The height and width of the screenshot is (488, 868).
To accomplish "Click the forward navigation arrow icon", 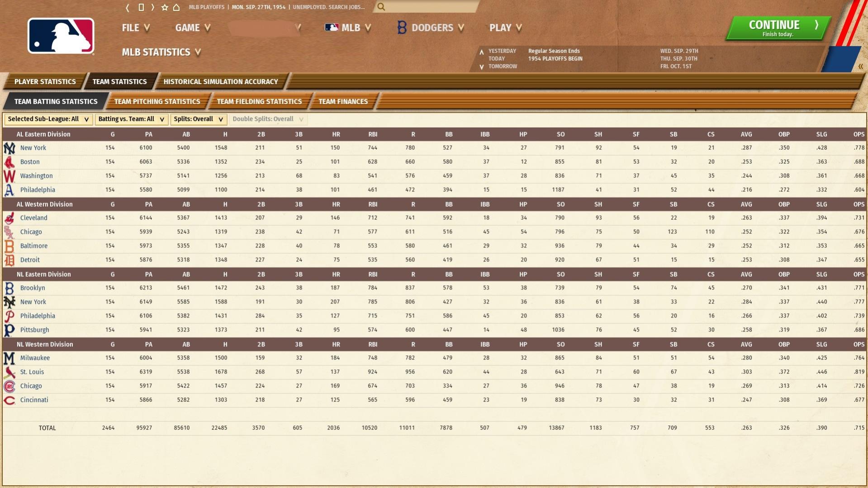I will [x=153, y=7].
